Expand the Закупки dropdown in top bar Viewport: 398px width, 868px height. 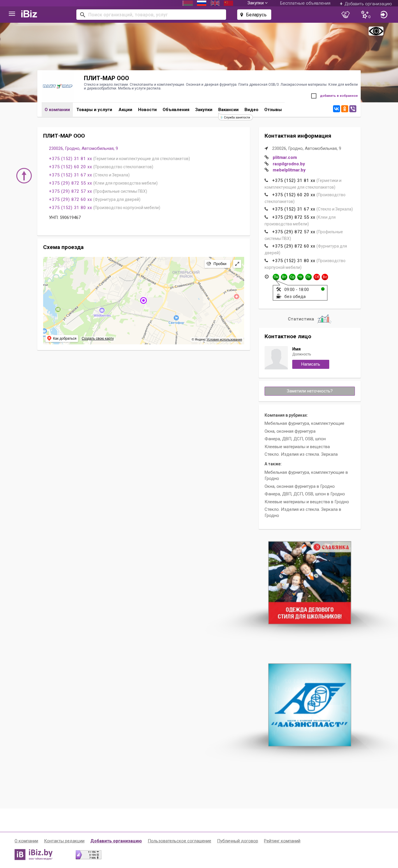[x=257, y=3]
